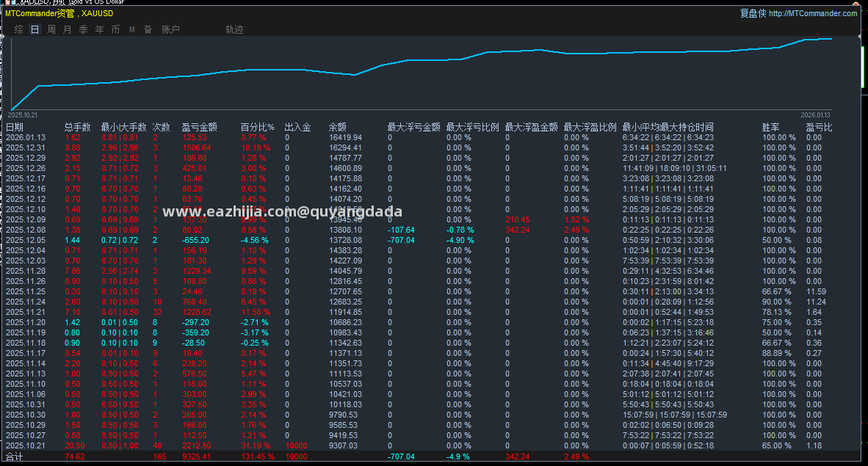This screenshot has height=466, width=868.
Task: Click the MTCommander资管 , XAUUSD title
Action: click(x=59, y=13)
